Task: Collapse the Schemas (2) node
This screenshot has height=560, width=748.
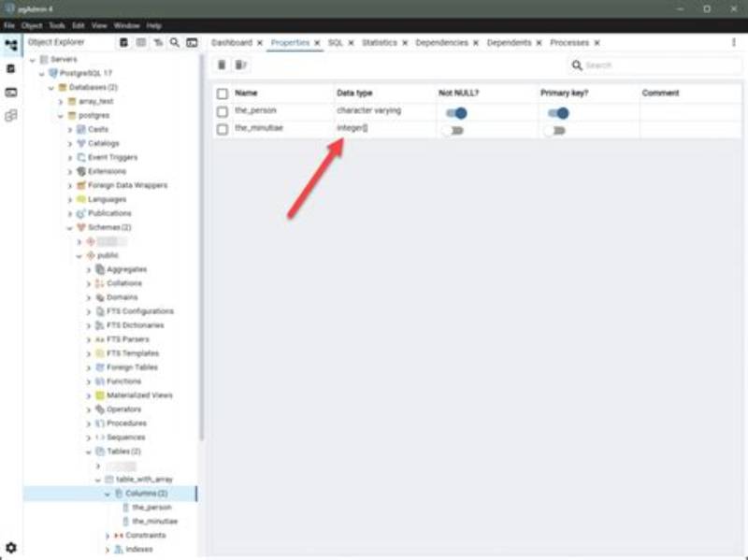Action: [69, 228]
